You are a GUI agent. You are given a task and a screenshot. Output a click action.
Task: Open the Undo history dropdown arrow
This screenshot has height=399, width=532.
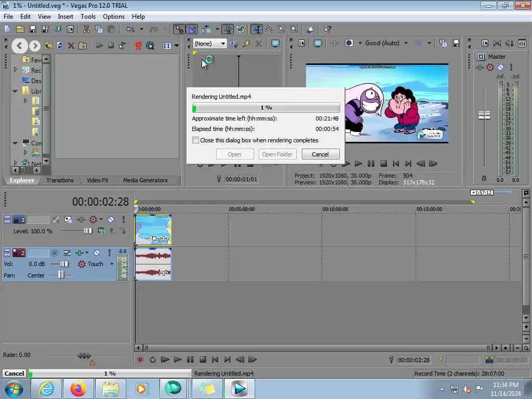(141, 29)
